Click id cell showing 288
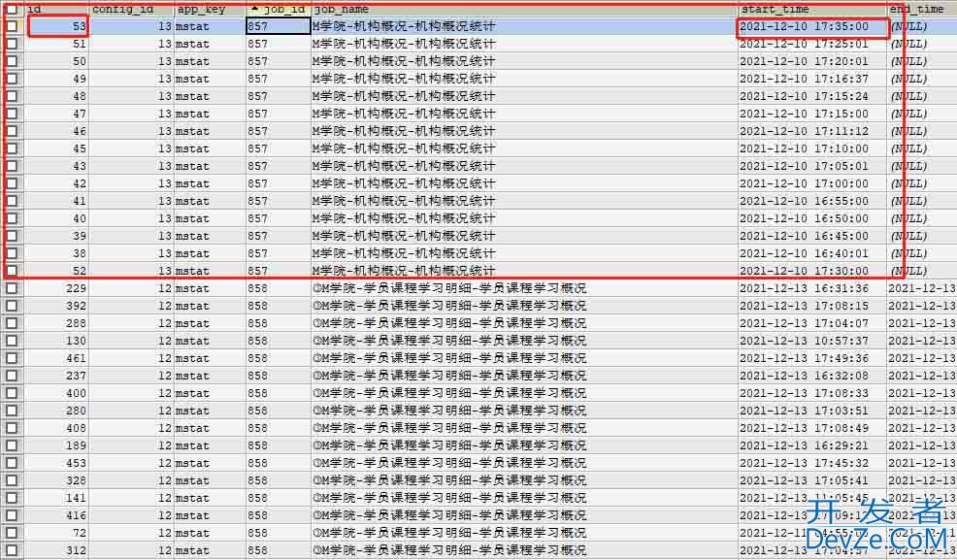Image resolution: width=957 pixels, height=560 pixels. coord(56,323)
